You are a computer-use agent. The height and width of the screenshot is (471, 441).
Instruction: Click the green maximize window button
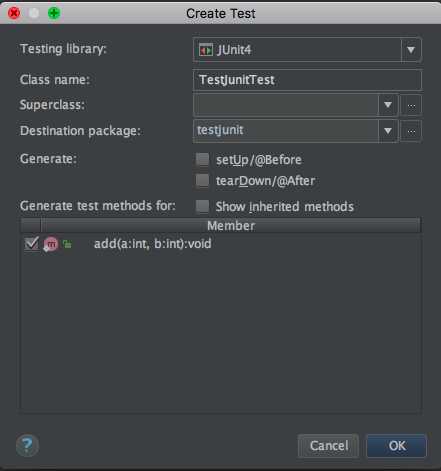coord(54,13)
